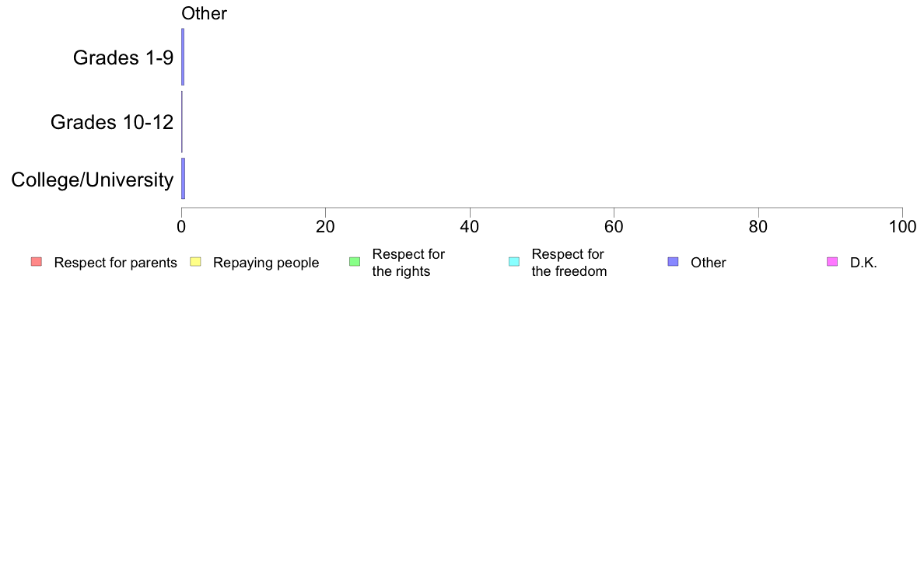Click the Grades 10-12 bar
Viewport: 924px width, 572px height.
tap(182, 121)
